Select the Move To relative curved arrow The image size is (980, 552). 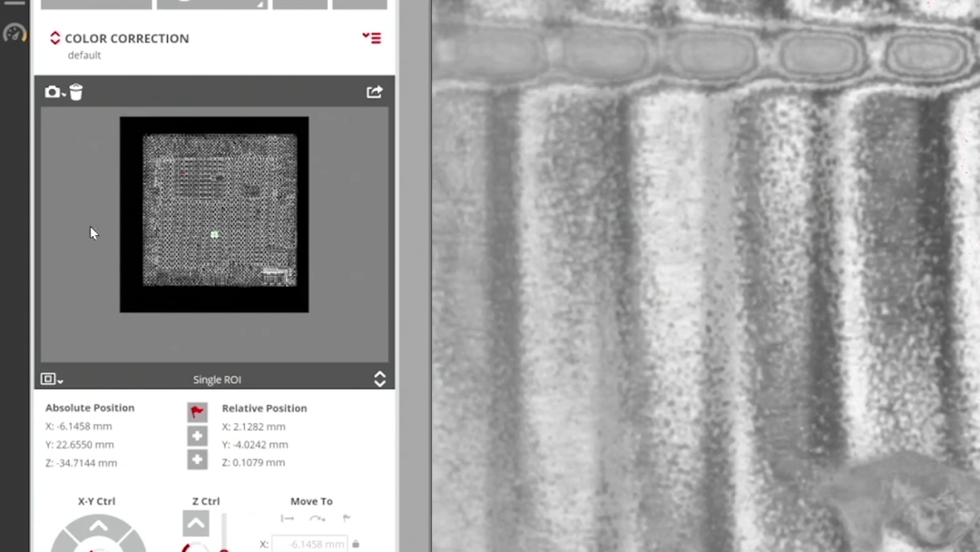pyautogui.click(x=317, y=518)
